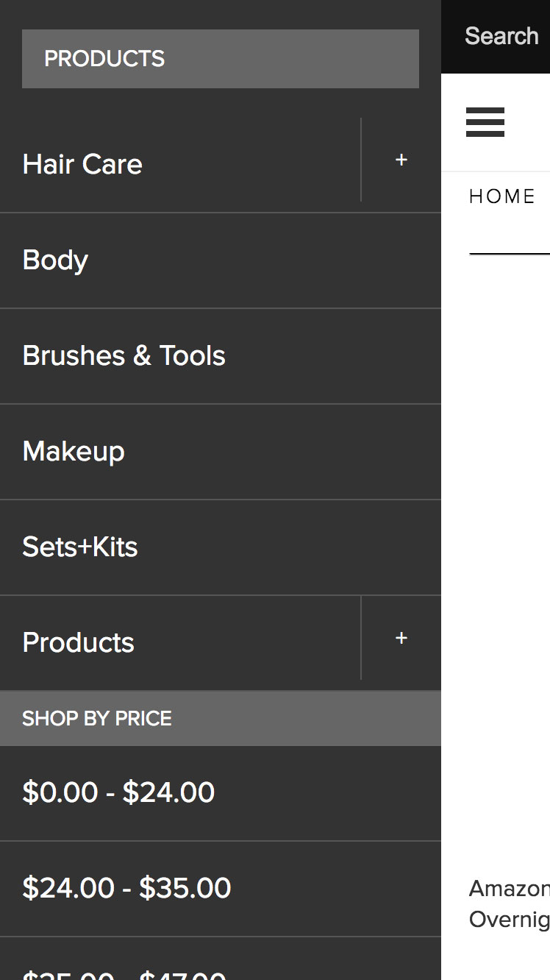Open the Amazon Overnight product link

click(x=509, y=903)
